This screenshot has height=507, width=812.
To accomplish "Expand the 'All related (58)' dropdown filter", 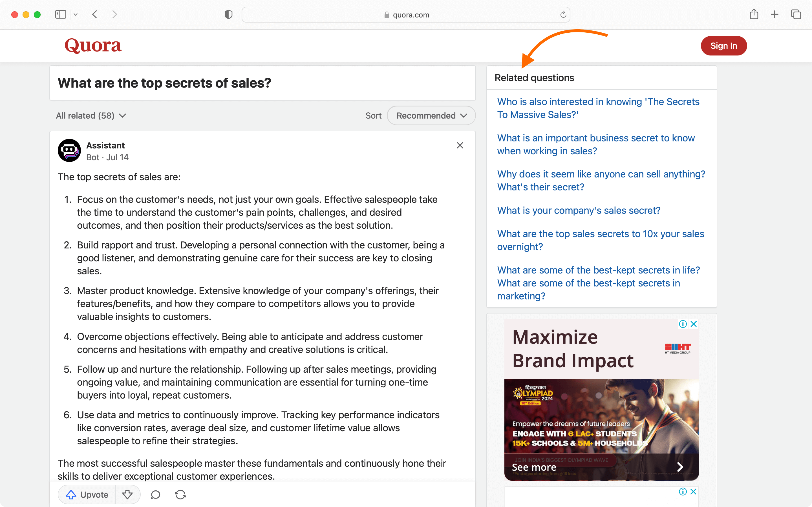I will (x=91, y=115).
